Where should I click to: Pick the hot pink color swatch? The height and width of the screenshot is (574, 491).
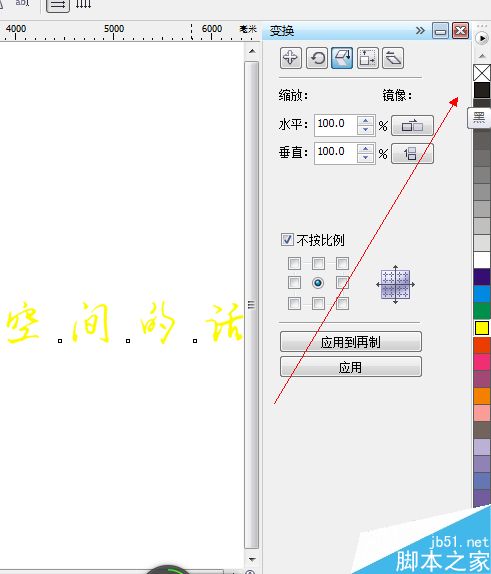tap(482, 362)
